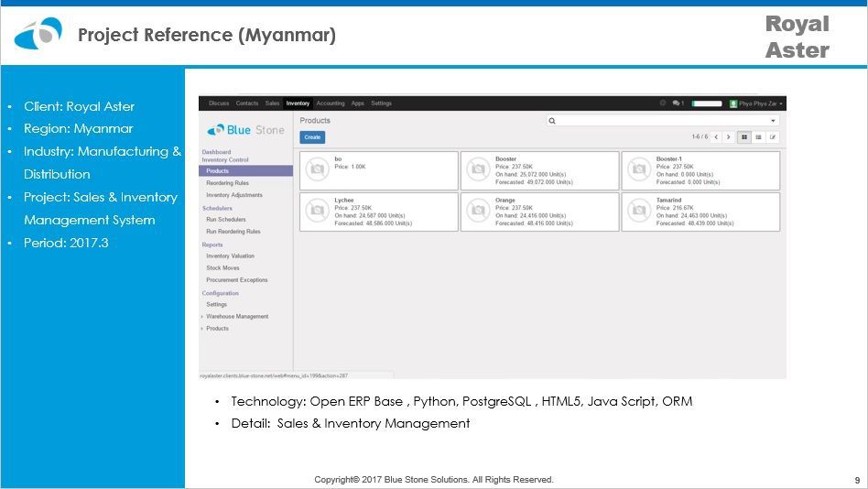Open Inventory Valuation report
This screenshot has height=489, width=868.
230,256
